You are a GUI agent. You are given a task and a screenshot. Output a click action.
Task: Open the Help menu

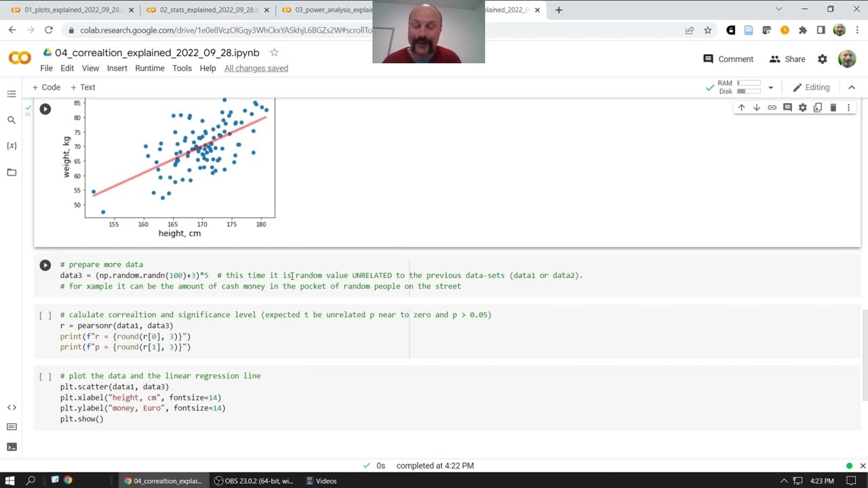[x=208, y=68]
